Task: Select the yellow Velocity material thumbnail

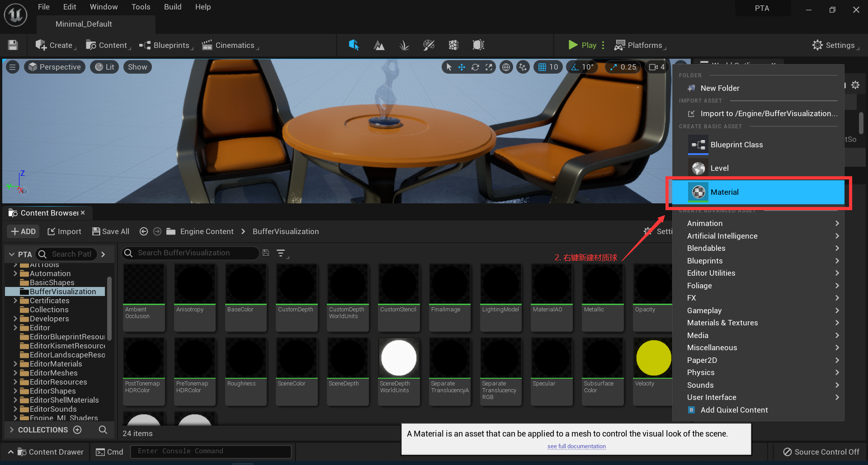Action: 653,358
